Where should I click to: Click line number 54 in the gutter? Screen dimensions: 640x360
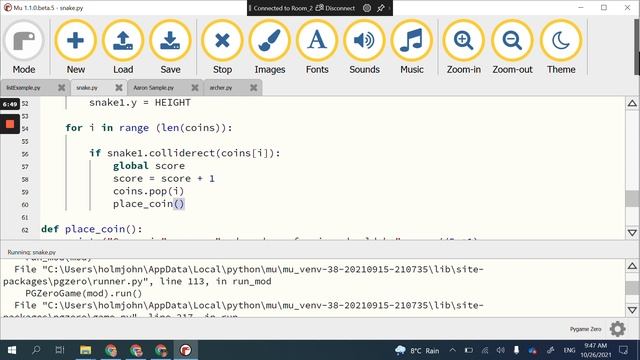[25, 129]
